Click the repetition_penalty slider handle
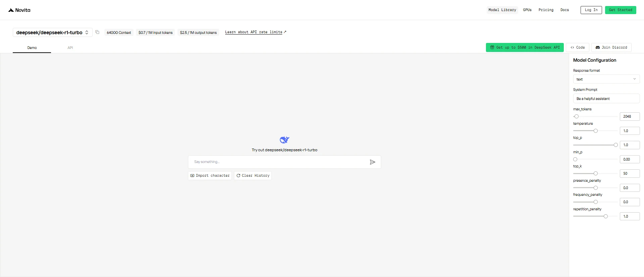644x277 pixels. tap(606, 216)
